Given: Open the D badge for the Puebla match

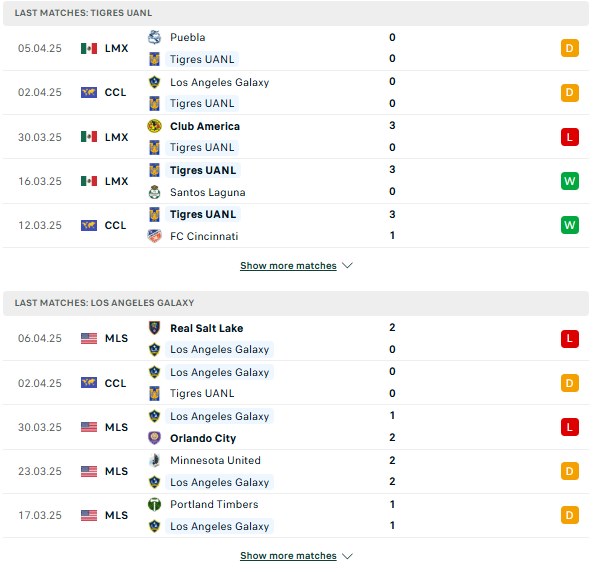Looking at the screenshot, I should 570,49.
